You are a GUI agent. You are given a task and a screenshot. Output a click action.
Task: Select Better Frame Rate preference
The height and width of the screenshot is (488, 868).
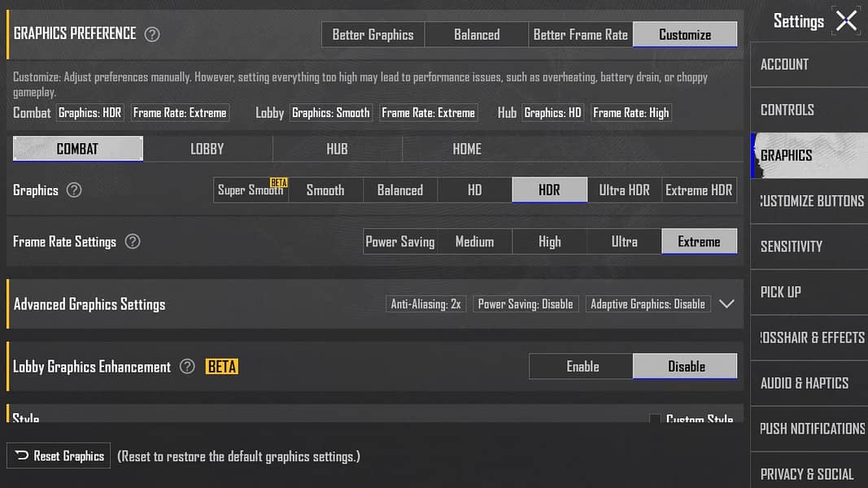[x=581, y=34]
